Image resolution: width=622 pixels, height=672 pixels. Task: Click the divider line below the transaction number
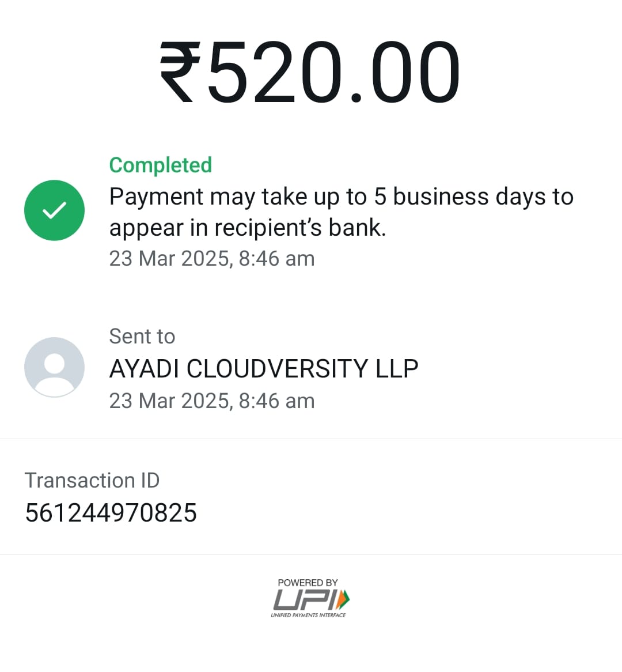(x=311, y=554)
